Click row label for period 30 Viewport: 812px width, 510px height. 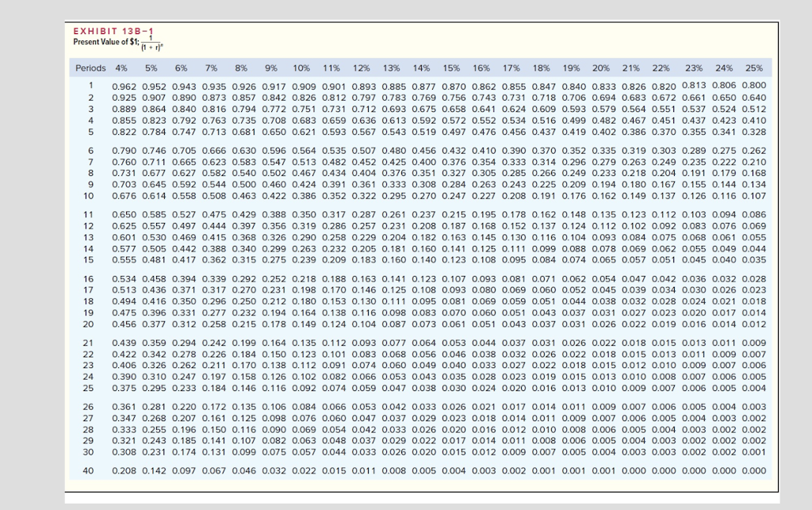pyautogui.click(x=89, y=452)
